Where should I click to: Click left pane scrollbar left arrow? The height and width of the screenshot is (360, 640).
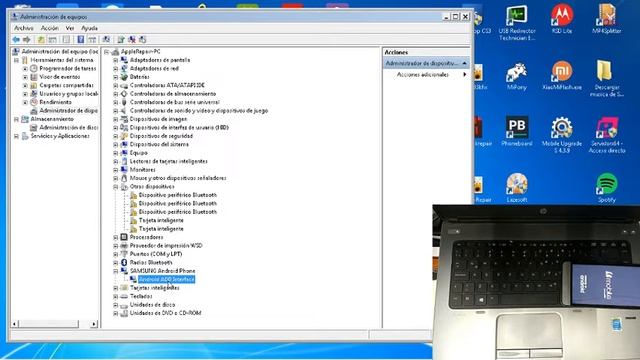pyautogui.click(x=15, y=324)
